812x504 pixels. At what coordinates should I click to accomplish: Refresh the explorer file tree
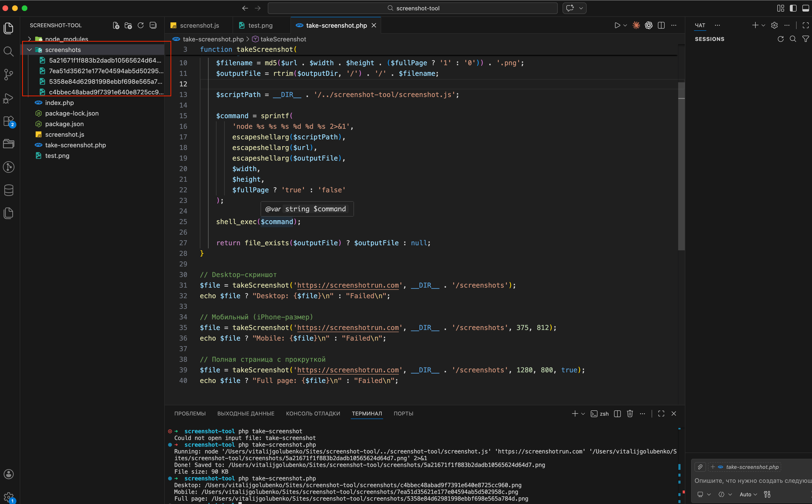[140, 25]
